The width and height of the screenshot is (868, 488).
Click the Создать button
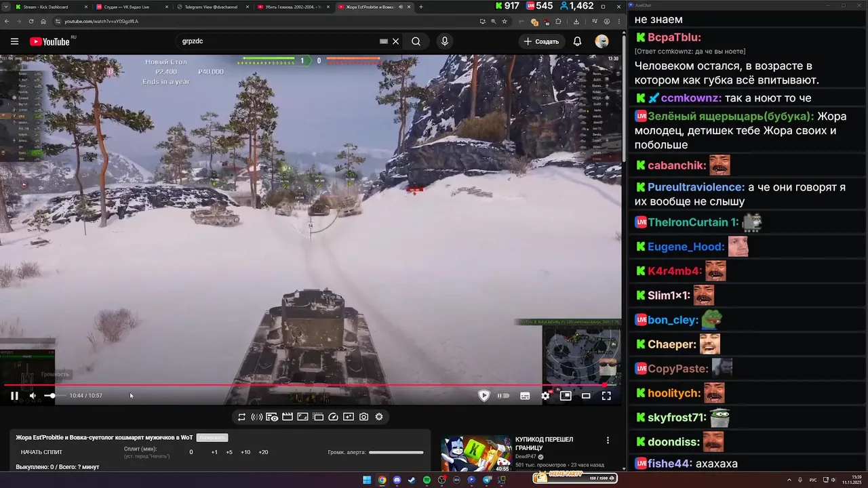[x=541, y=41]
